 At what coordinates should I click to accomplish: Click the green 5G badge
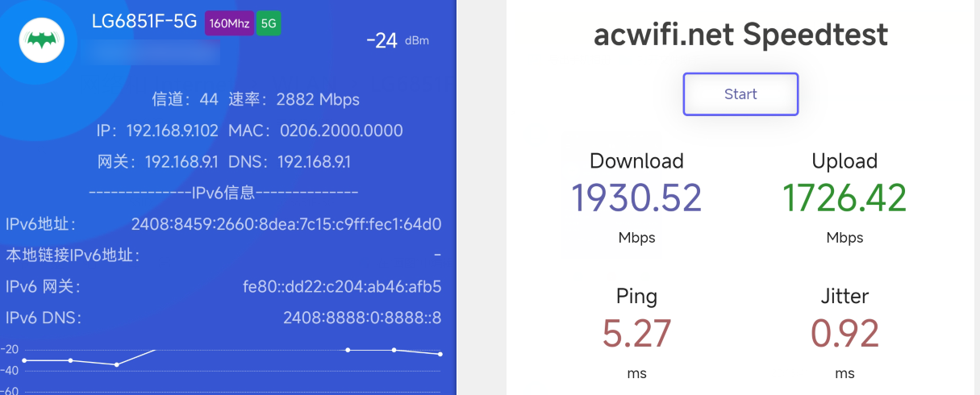pyautogui.click(x=269, y=23)
